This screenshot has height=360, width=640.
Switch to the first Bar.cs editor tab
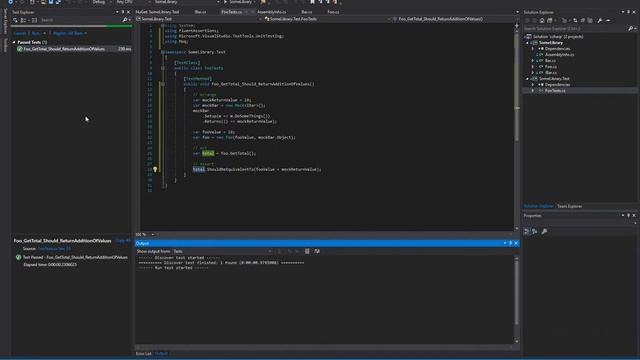pyautogui.click(x=200, y=12)
